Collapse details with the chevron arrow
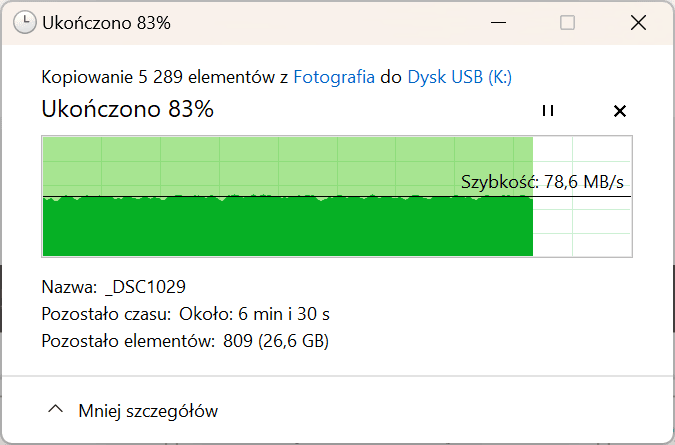 (56, 409)
